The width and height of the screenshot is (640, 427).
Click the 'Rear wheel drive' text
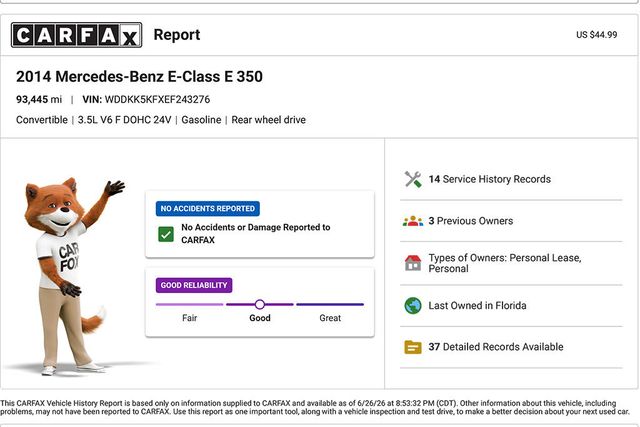tap(269, 120)
